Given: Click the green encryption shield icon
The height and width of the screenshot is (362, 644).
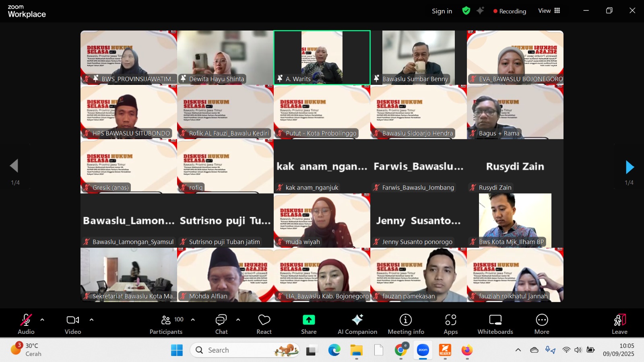Looking at the screenshot, I should [x=466, y=11].
